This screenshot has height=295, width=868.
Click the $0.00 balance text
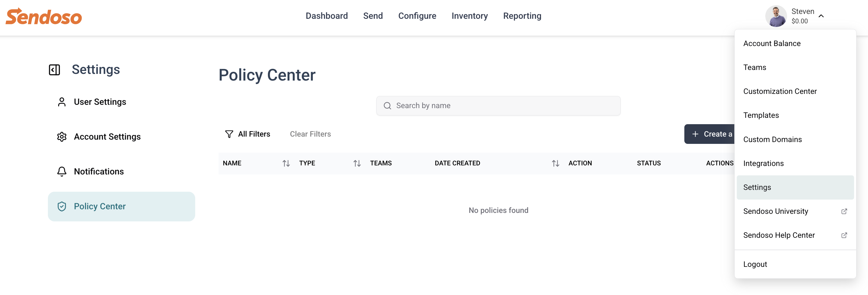coord(800,21)
